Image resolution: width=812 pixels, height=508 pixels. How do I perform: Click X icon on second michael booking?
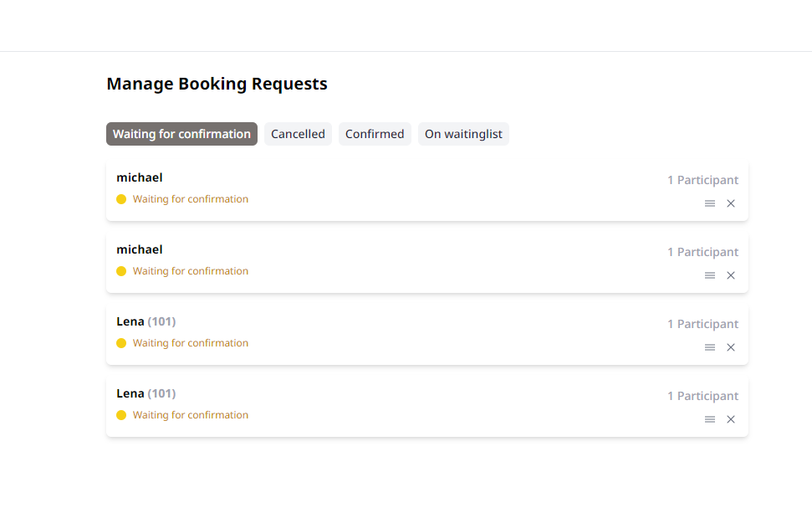pos(731,275)
